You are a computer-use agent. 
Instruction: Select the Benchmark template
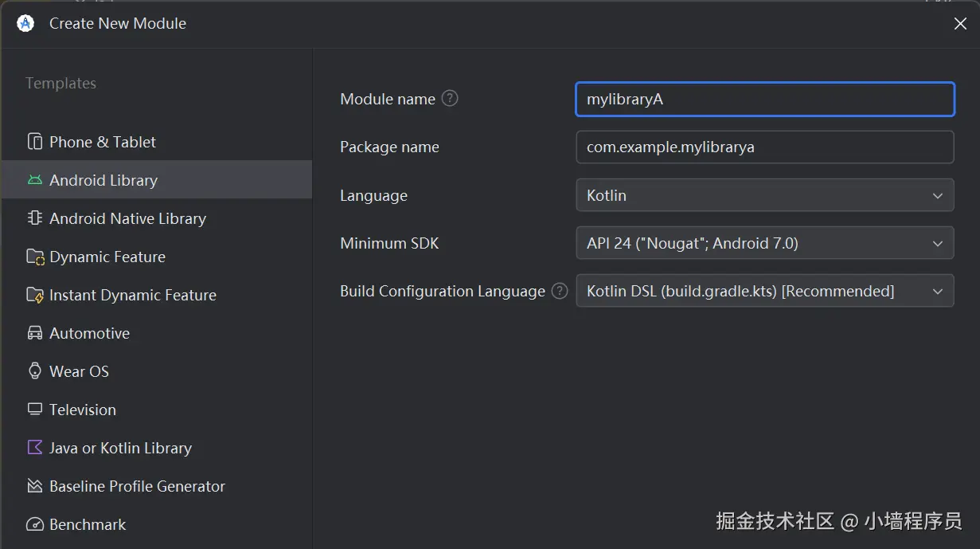click(88, 524)
